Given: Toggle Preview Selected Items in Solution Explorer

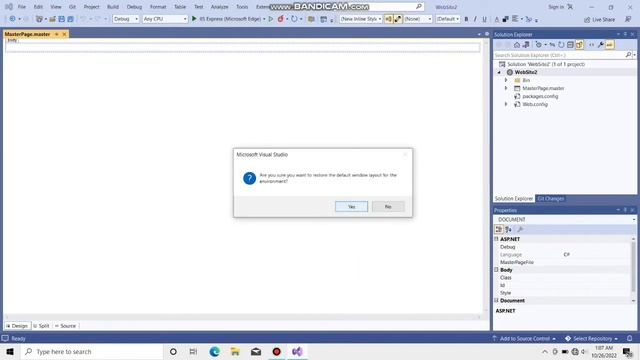Looking at the screenshot, I should point(609,45).
